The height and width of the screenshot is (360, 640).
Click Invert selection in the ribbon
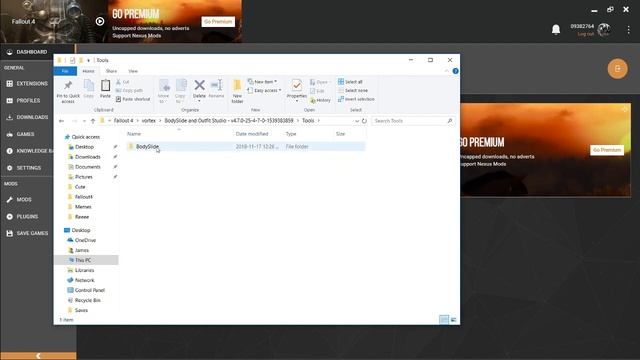[356, 99]
